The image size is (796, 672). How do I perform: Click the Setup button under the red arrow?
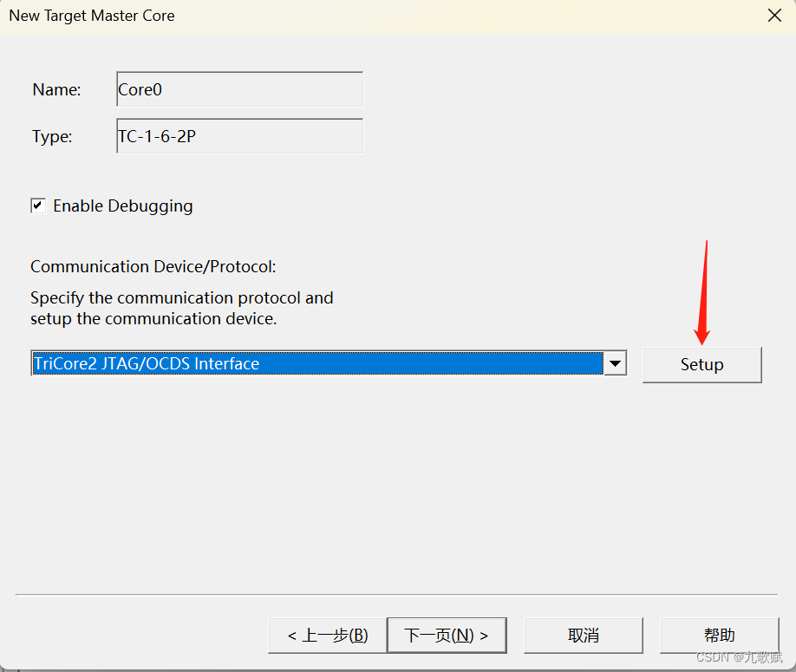coord(701,364)
